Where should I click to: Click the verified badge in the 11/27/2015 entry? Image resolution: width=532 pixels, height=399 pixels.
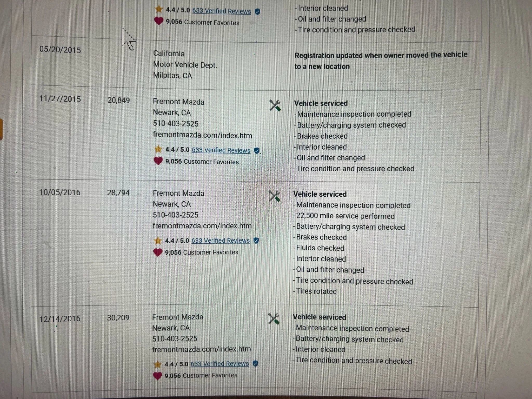(257, 150)
